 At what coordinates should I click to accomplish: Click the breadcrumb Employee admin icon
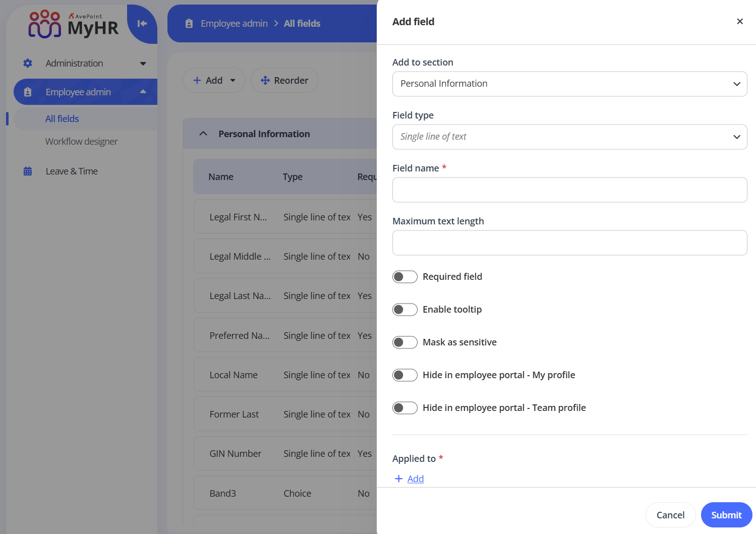pos(189,23)
